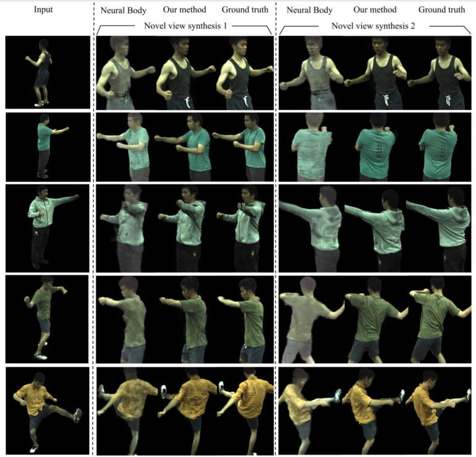Click Ground truth tank top image in synthesis 2
The height and width of the screenshot is (457, 476).
(x=440, y=73)
